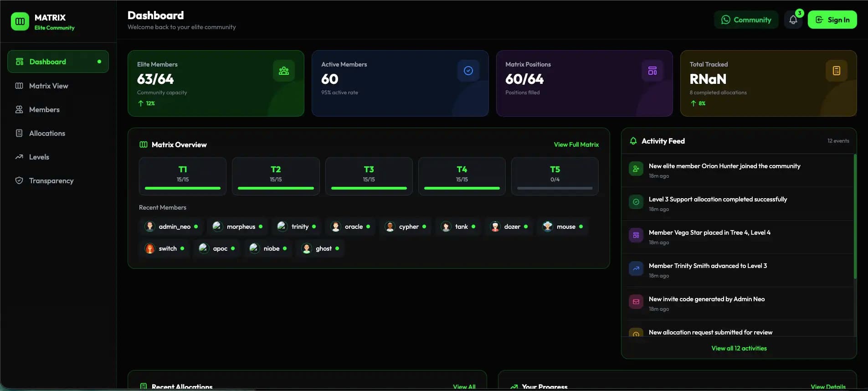Select the T5 0/4 tree card
Image resolution: width=868 pixels, height=391 pixels.
pos(555,176)
